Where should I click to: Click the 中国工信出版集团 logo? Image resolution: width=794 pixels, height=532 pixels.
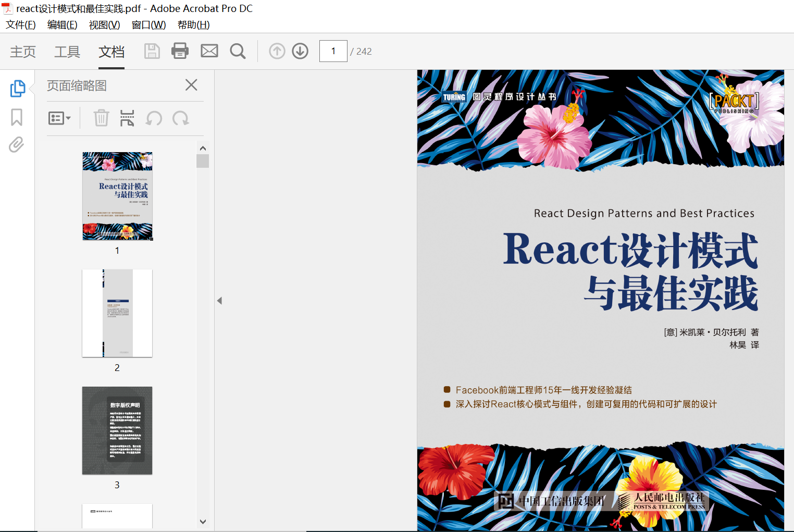coord(551,501)
